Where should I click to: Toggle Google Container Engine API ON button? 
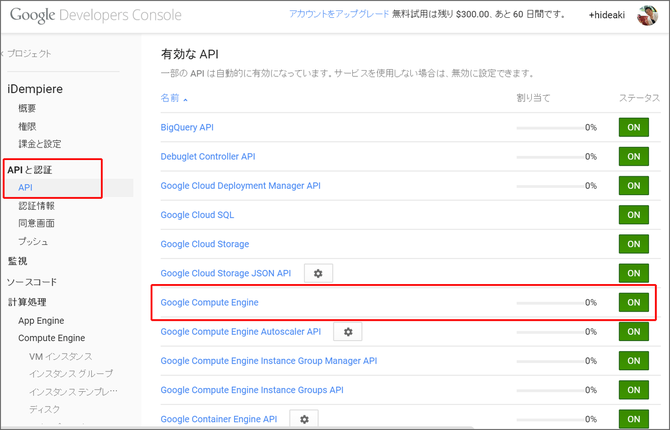tap(634, 419)
